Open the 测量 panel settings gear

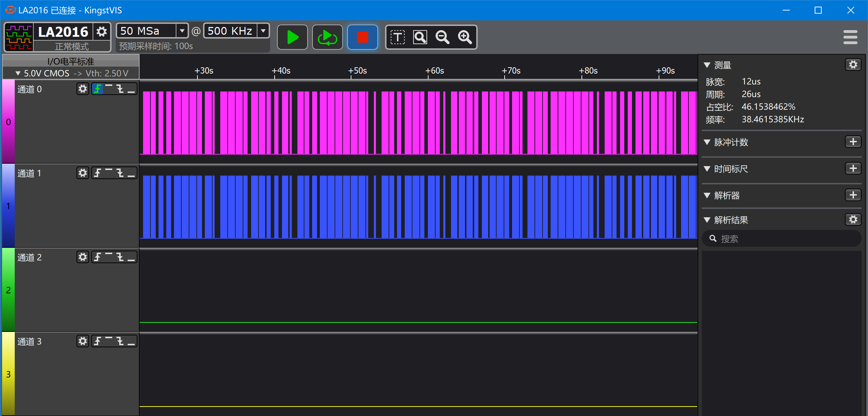(x=853, y=65)
